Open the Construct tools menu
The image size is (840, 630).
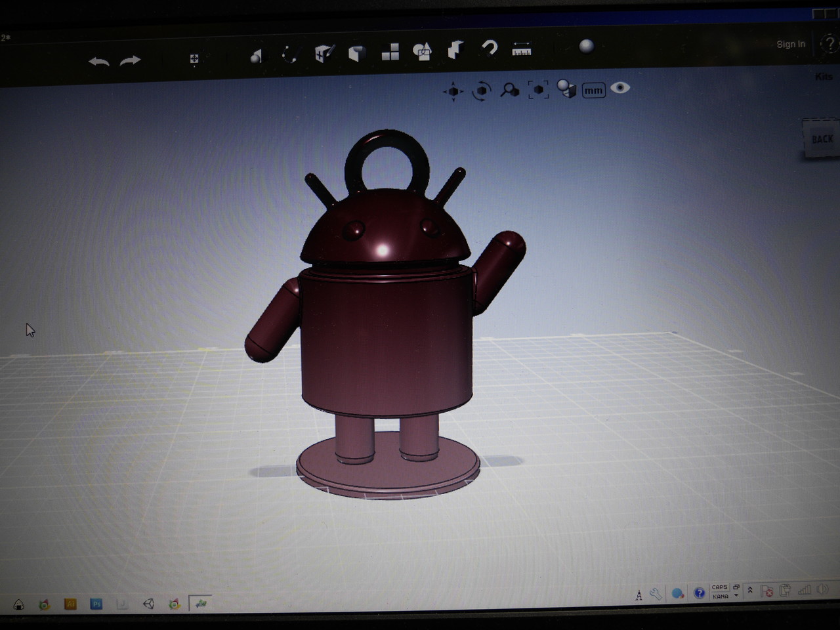[325, 53]
